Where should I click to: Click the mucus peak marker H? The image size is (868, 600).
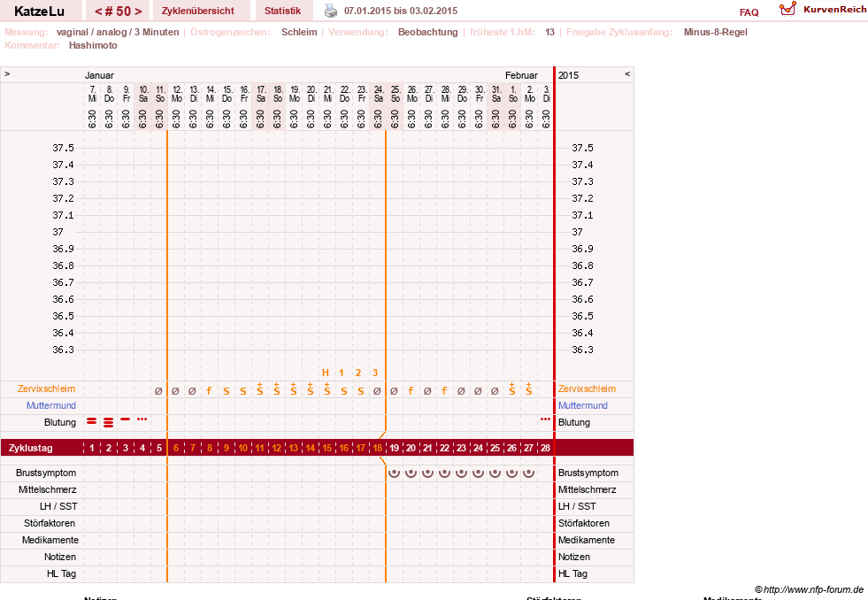tap(326, 373)
